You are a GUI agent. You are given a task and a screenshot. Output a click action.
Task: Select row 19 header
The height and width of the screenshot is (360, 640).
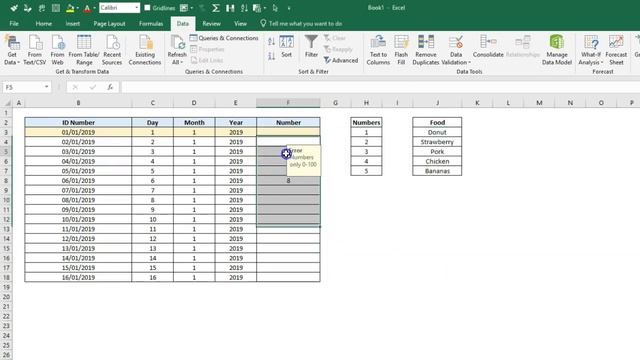[6, 287]
